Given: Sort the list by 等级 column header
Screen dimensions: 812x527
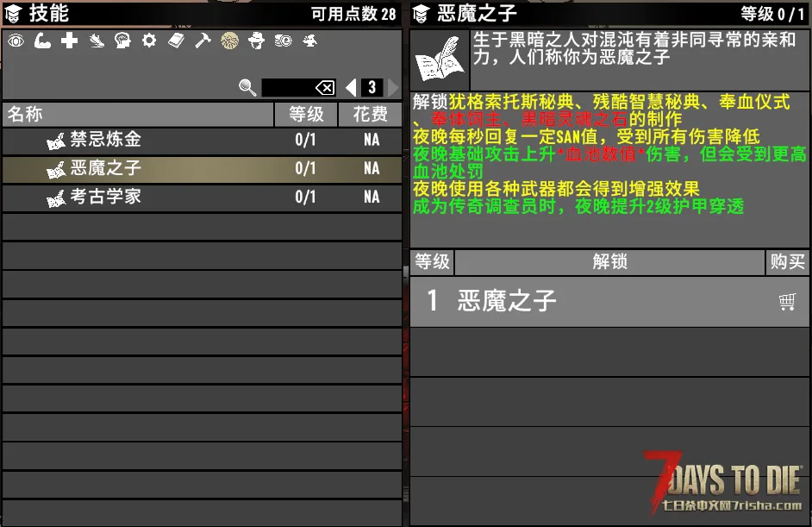Looking at the screenshot, I should [x=306, y=115].
